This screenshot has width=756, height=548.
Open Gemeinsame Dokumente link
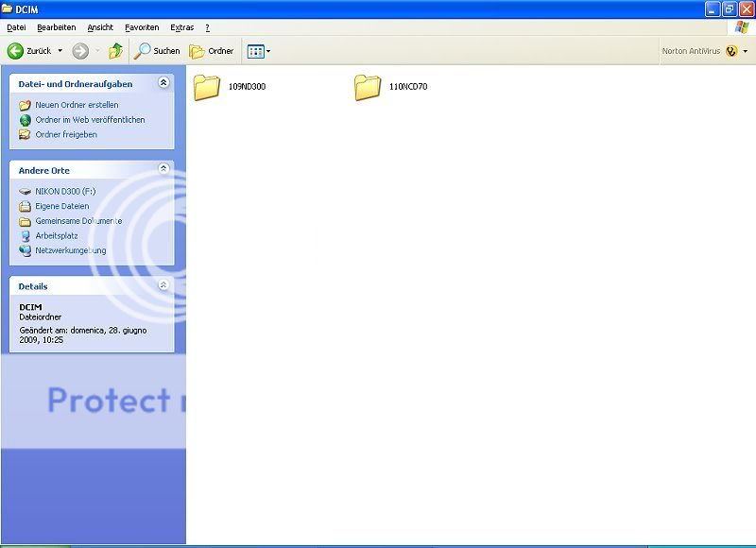tap(78, 221)
